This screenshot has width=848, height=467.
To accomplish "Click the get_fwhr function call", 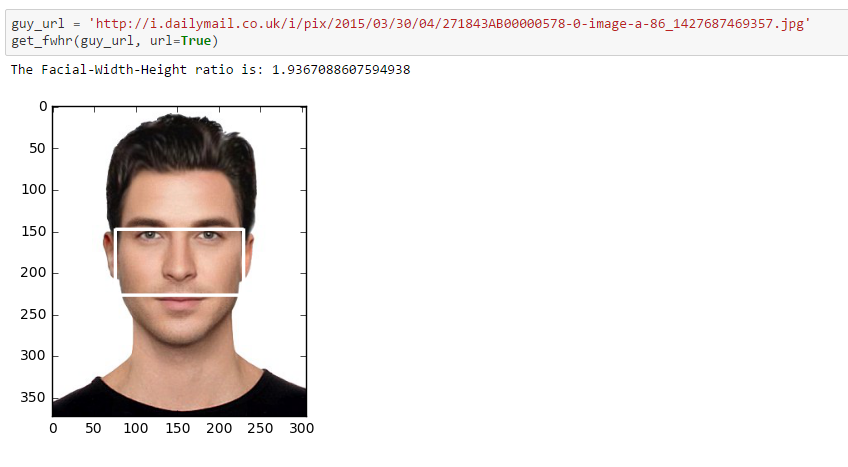I will pos(41,40).
